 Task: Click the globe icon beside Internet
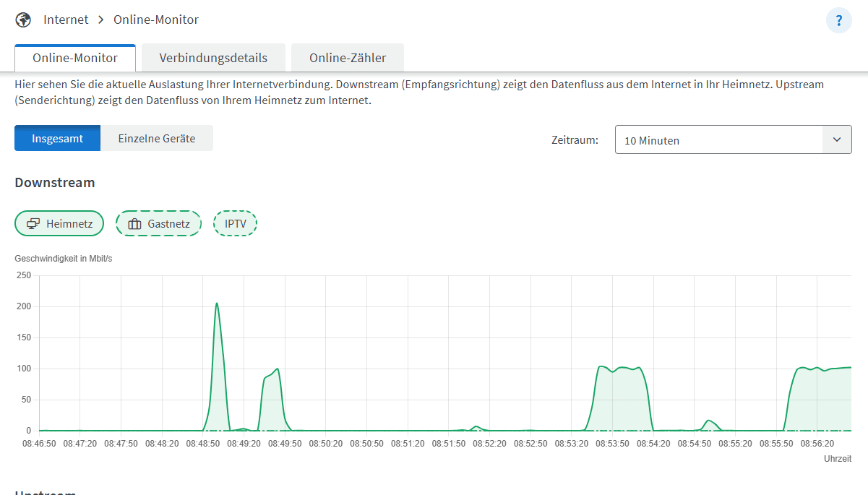tap(23, 20)
